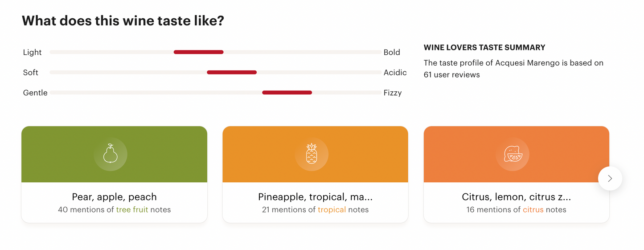This screenshot has width=644, height=250.
Task: Click the "Fizzy" scale label
Action: point(393,93)
